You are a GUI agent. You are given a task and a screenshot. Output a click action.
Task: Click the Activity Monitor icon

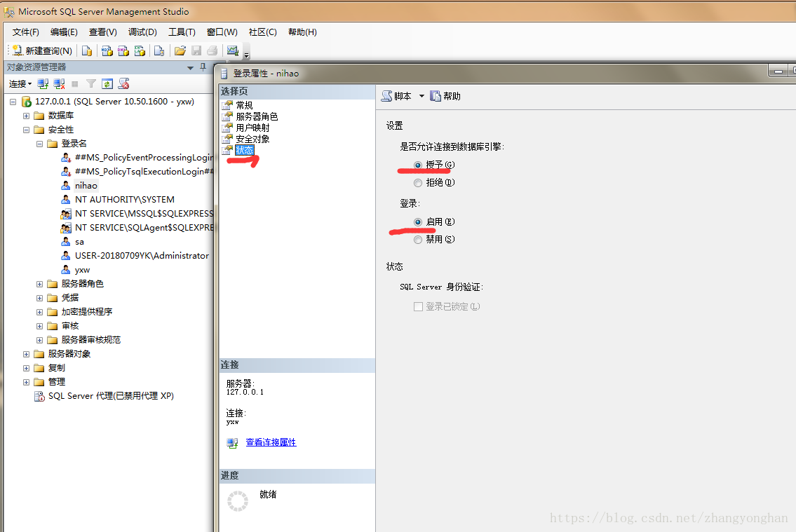pos(233,50)
